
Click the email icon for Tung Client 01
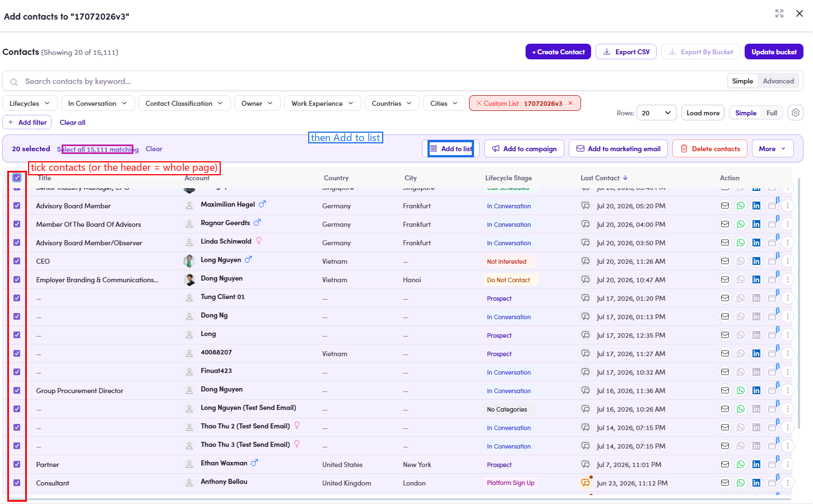pos(725,298)
